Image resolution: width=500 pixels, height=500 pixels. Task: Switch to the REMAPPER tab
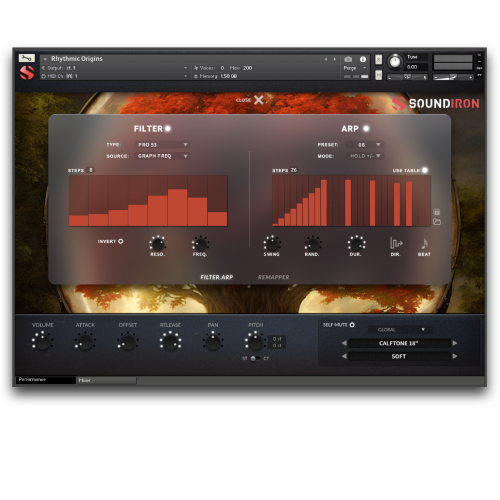tap(273, 277)
